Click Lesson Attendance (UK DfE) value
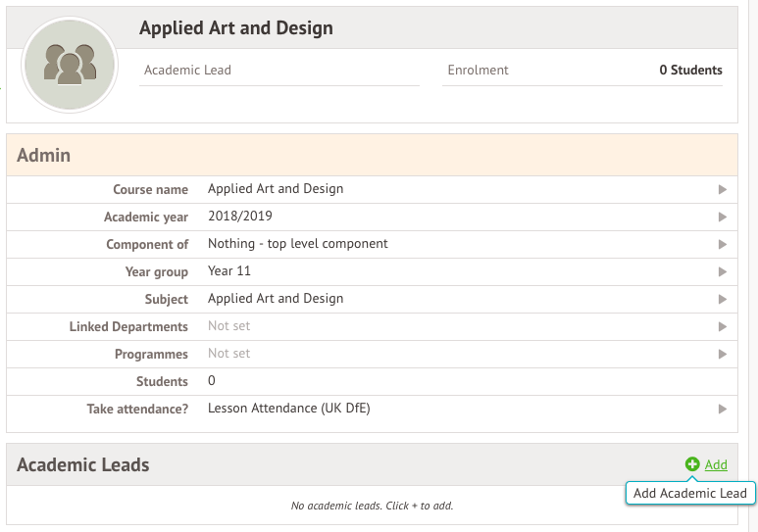This screenshot has width=758, height=532. point(288,409)
